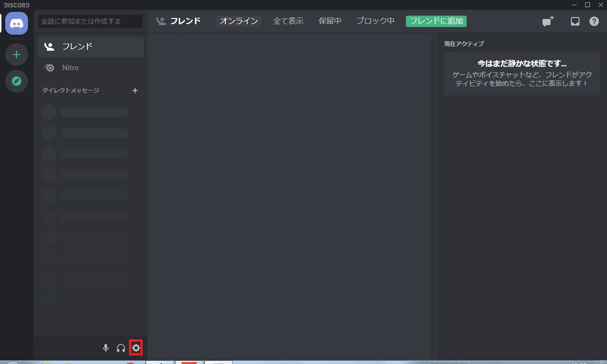
Task: Explore public servers via the compass icon
Action: click(17, 81)
